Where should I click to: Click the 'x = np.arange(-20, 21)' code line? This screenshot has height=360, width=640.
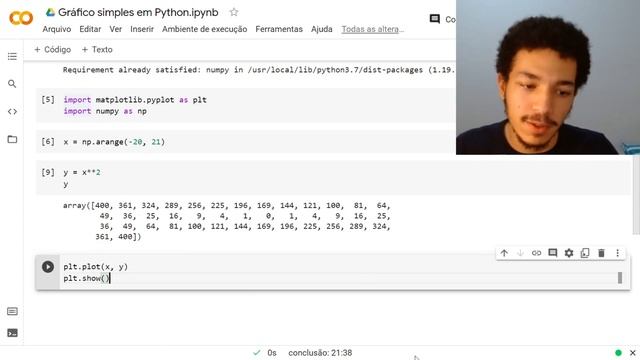click(114, 142)
